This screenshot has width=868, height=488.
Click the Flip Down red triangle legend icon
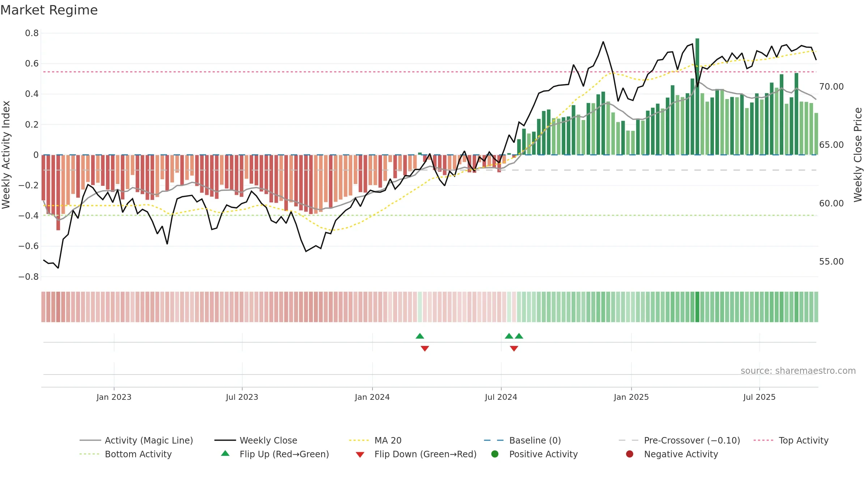tap(360, 455)
